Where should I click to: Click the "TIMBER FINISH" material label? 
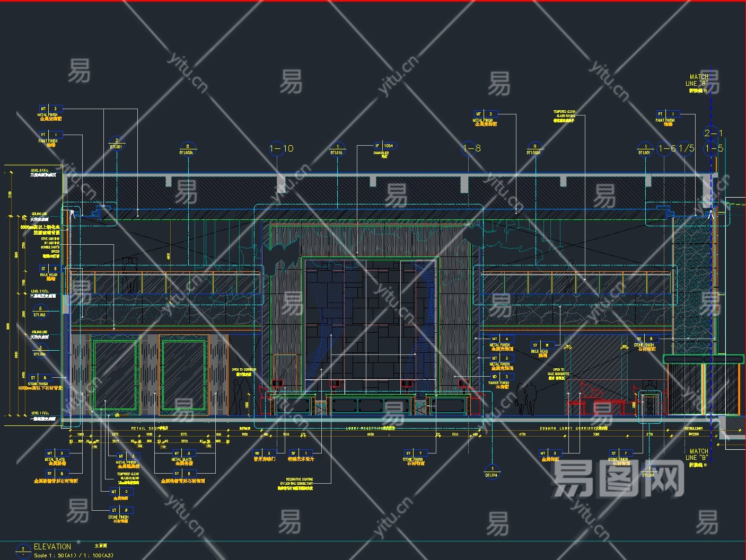[498, 383]
